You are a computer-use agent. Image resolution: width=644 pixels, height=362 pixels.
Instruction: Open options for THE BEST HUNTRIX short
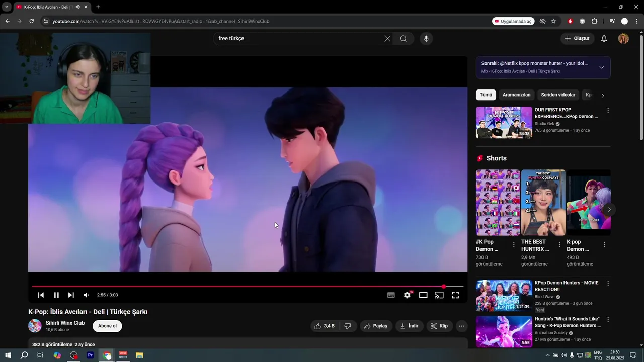(x=559, y=245)
